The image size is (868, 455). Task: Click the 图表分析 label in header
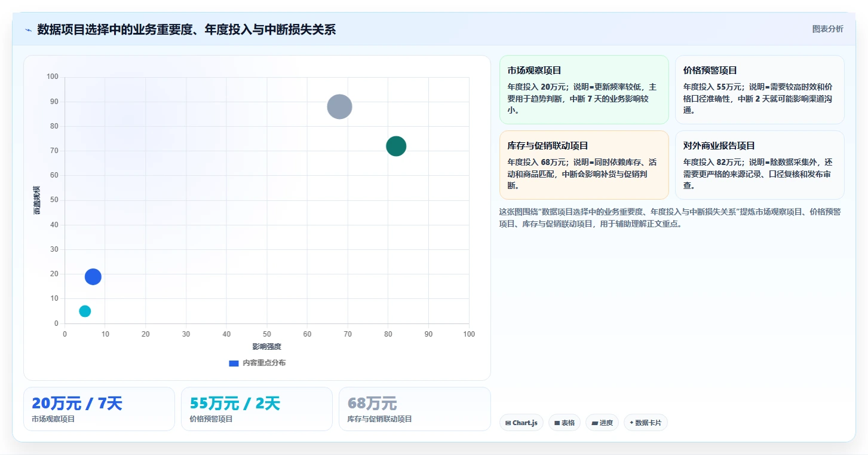click(827, 29)
